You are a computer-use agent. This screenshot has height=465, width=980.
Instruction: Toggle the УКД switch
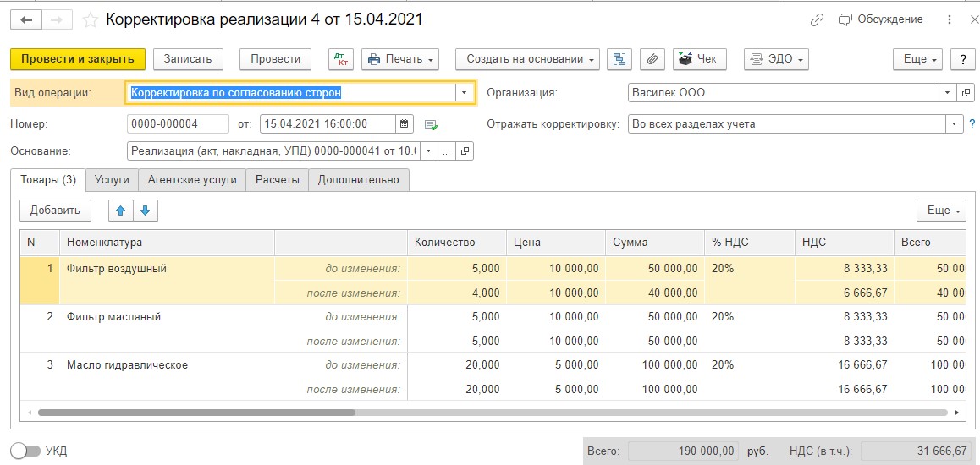(25, 451)
